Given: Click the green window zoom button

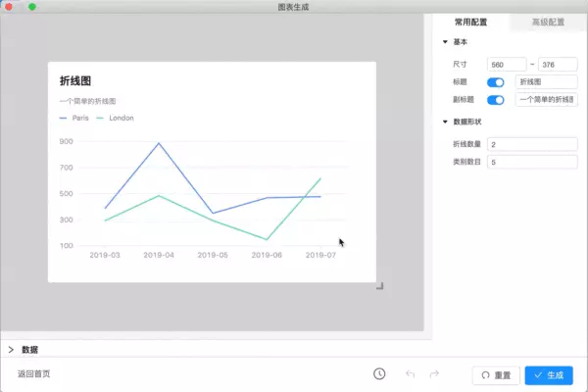Looking at the screenshot, I should tap(32, 7).
